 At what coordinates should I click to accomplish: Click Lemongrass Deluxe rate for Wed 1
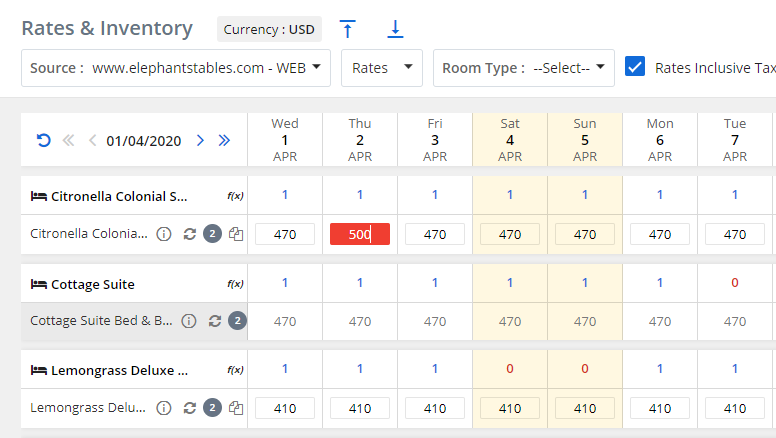[x=285, y=408]
